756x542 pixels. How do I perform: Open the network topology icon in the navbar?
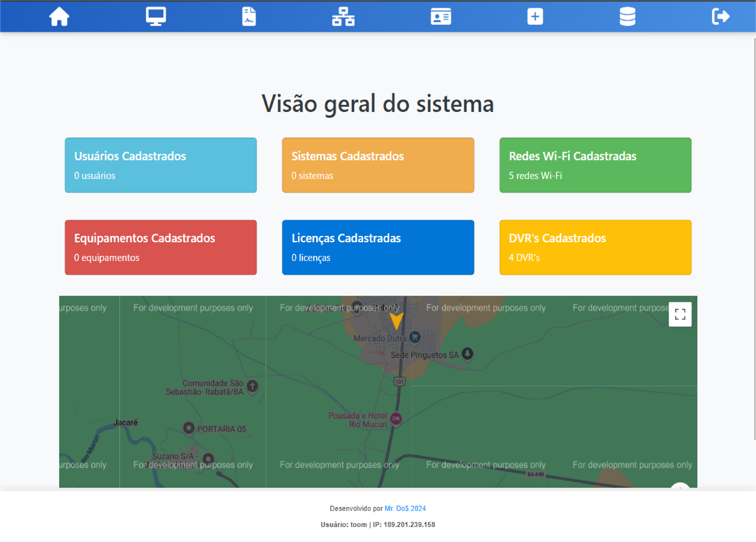pyautogui.click(x=344, y=16)
